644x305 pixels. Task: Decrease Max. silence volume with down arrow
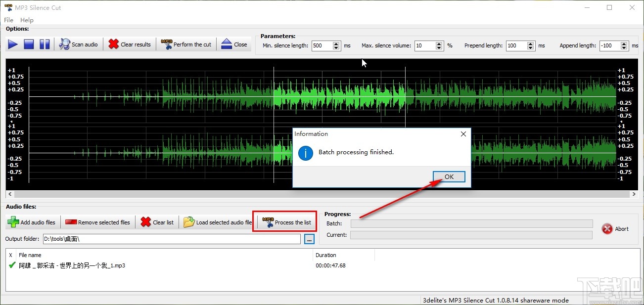439,48
